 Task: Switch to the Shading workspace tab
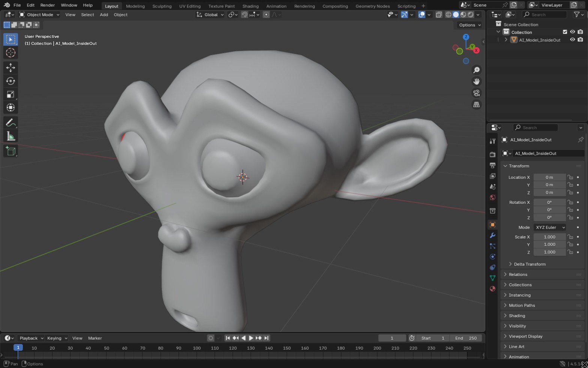coord(250,6)
